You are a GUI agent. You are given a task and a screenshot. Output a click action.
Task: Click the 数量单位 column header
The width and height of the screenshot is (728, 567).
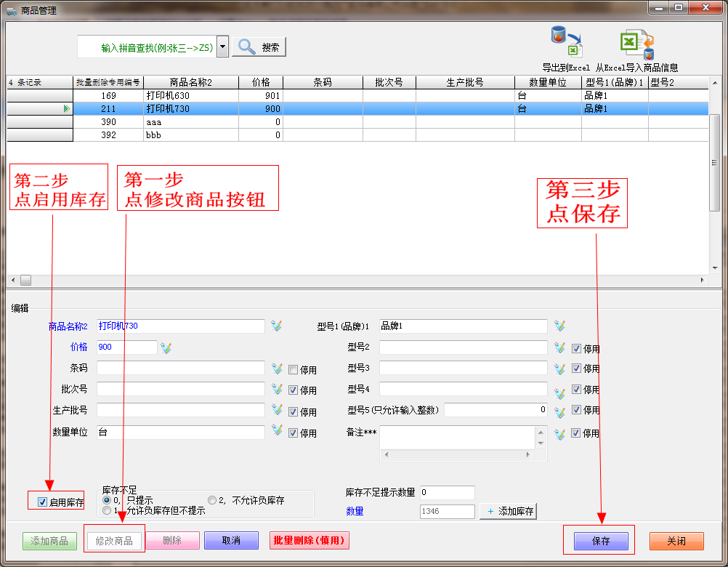click(x=548, y=82)
